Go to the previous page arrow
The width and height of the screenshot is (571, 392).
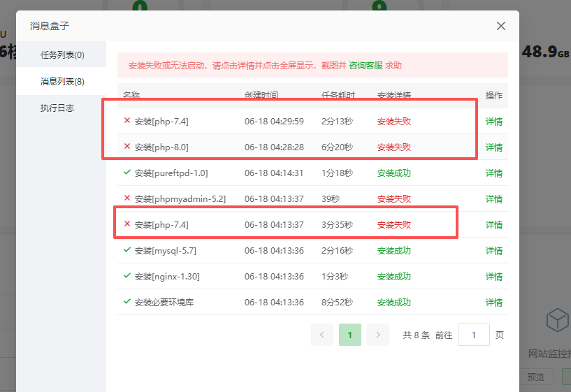point(322,335)
